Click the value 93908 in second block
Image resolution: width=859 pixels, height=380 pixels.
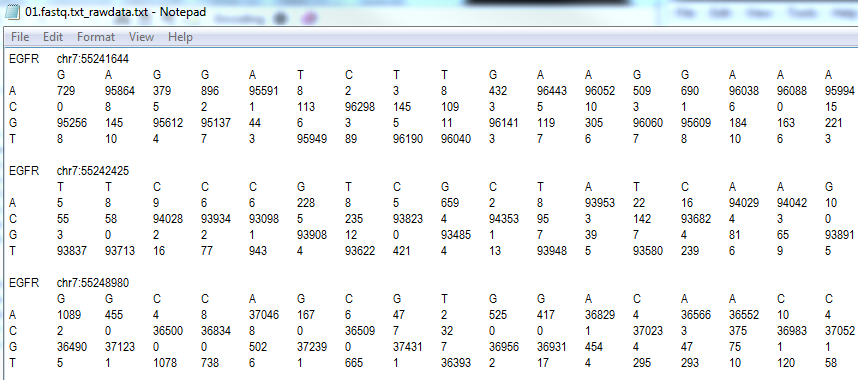(x=312, y=235)
